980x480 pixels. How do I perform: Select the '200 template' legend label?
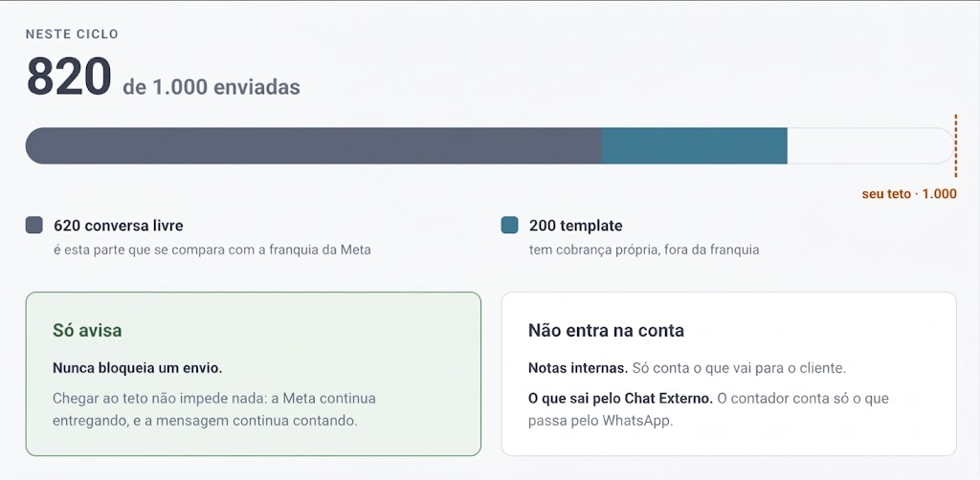click(575, 226)
